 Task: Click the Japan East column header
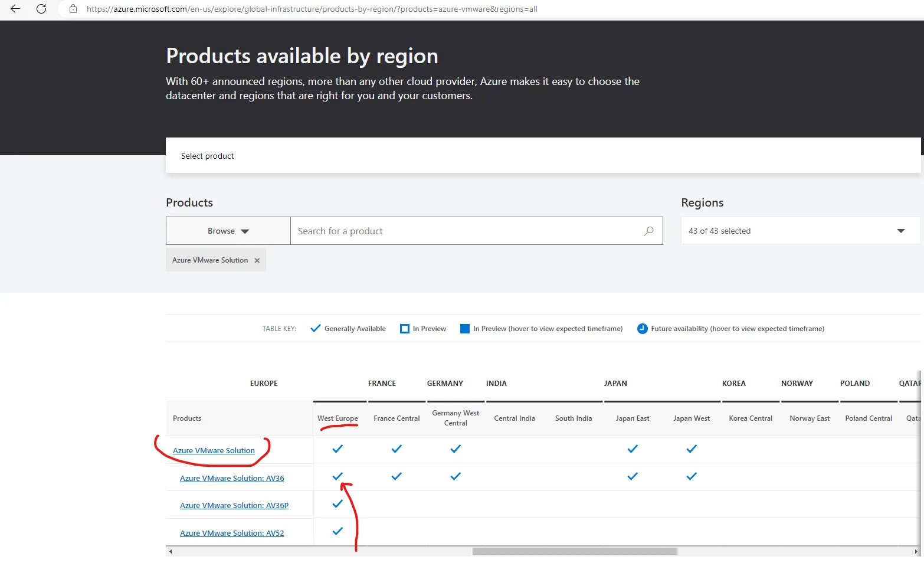tap(633, 418)
